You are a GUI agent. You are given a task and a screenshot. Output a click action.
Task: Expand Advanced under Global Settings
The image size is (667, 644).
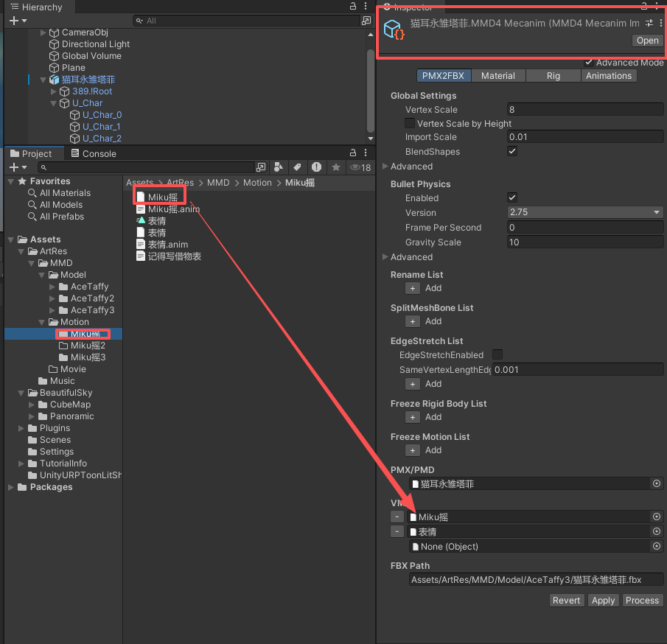tap(385, 167)
